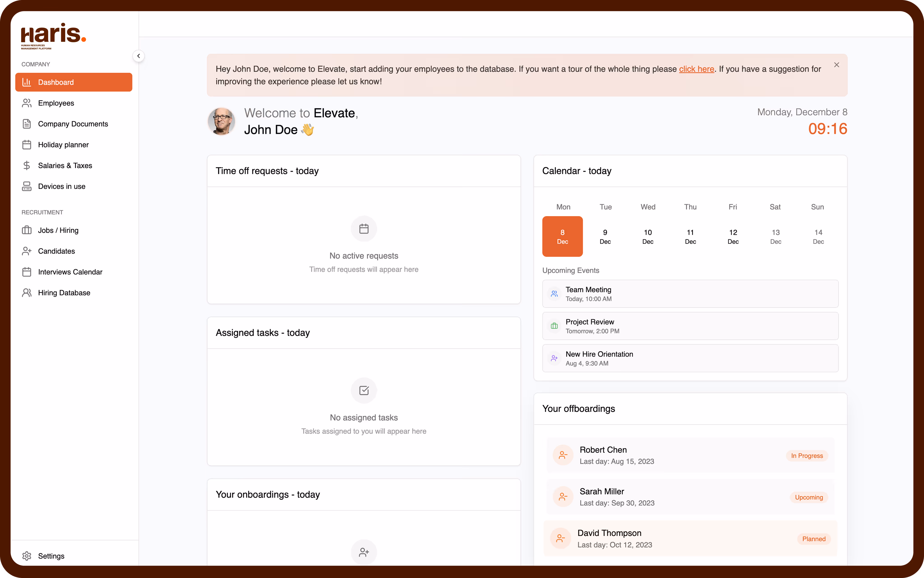The width and height of the screenshot is (924, 578).
Task: Open the Holiday planner menu item
Action: pos(63,145)
